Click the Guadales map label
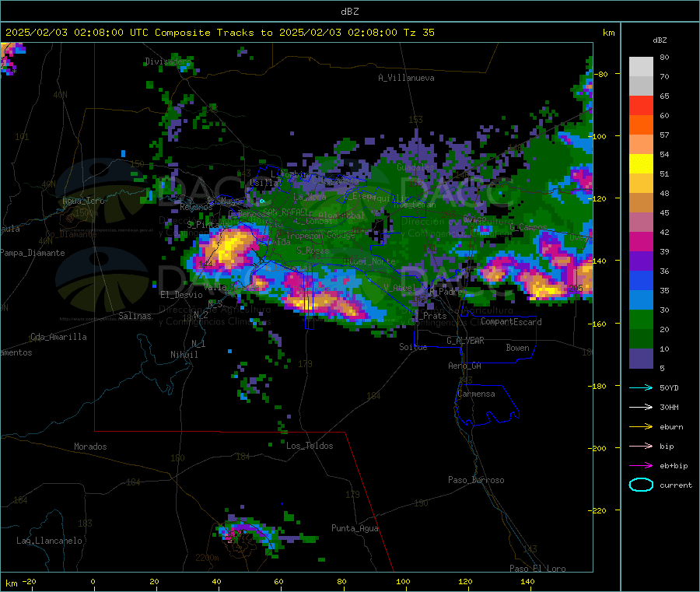The width and height of the screenshot is (700, 592). (x=415, y=167)
